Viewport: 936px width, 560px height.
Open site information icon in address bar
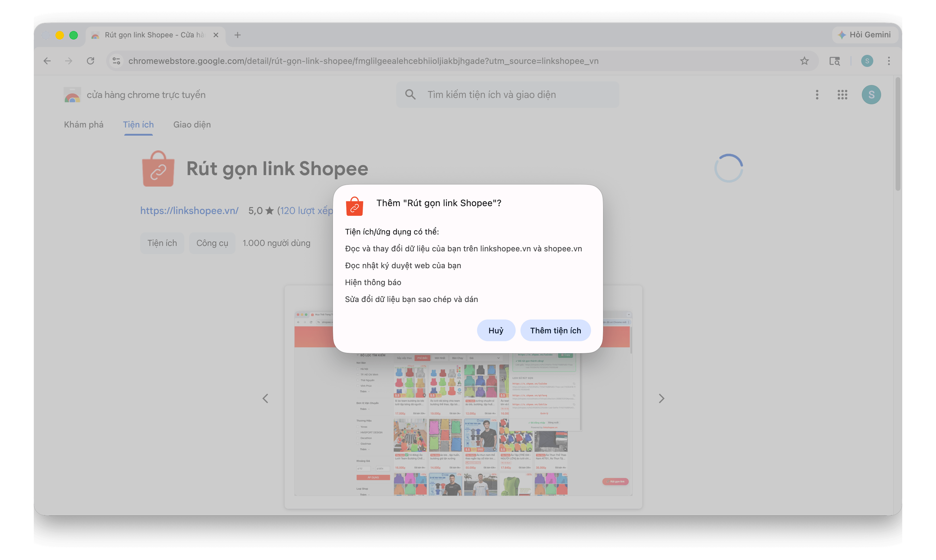[x=116, y=61]
